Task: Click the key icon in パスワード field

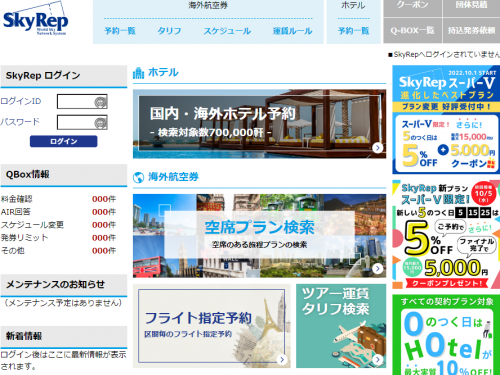Action: [100, 123]
